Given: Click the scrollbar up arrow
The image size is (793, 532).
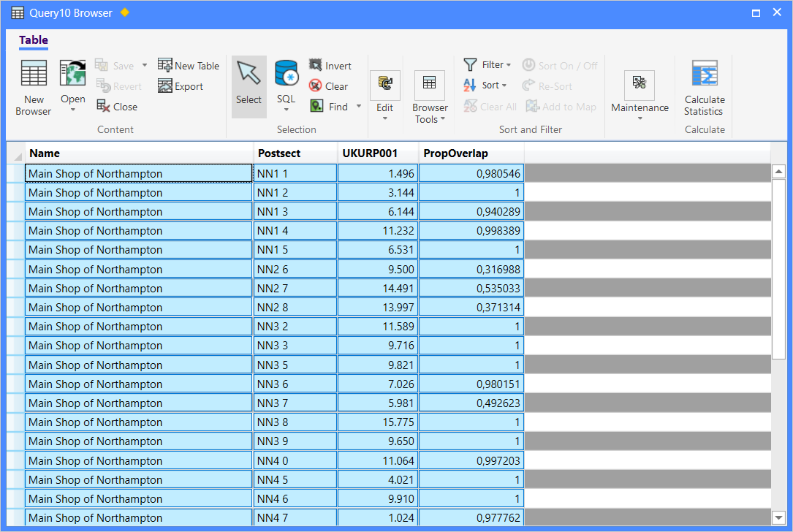Looking at the screenshot, I should [x=779, y=172].
